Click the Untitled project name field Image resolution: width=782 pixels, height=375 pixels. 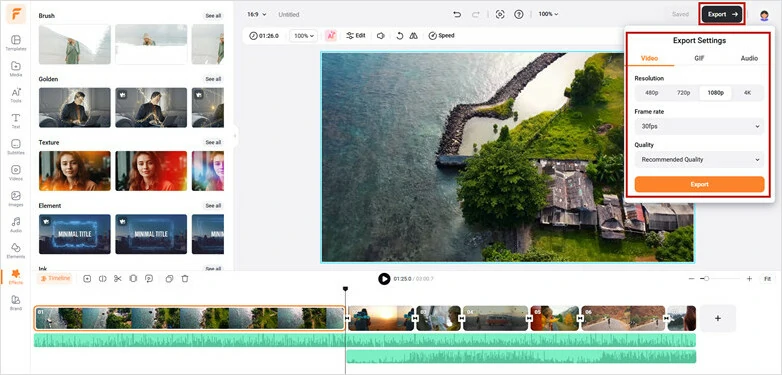[x=289, y=14]
